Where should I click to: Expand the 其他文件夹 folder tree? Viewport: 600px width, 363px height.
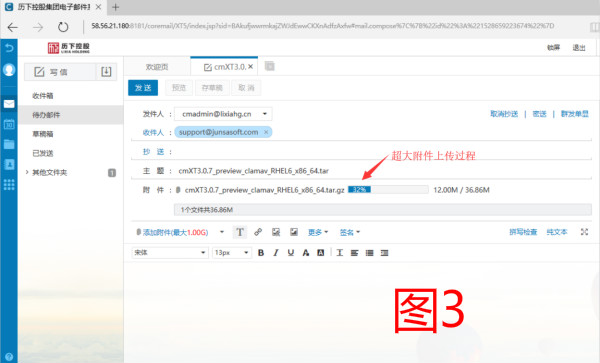tap(27, 172)
